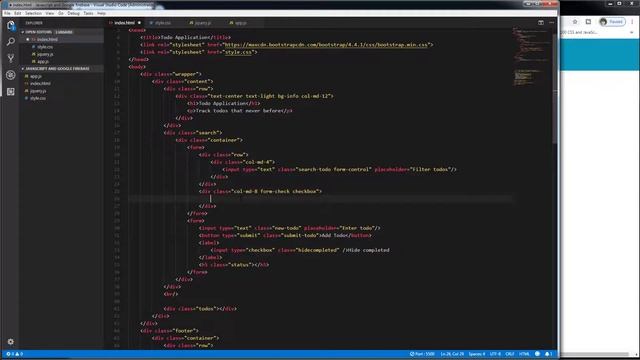Click the code minimap preview
This screenshot has height=360, width=640.
pos(532,57)
